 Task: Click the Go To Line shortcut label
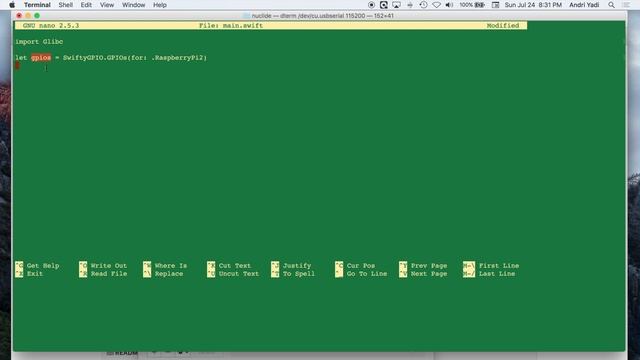click(367, 273)
